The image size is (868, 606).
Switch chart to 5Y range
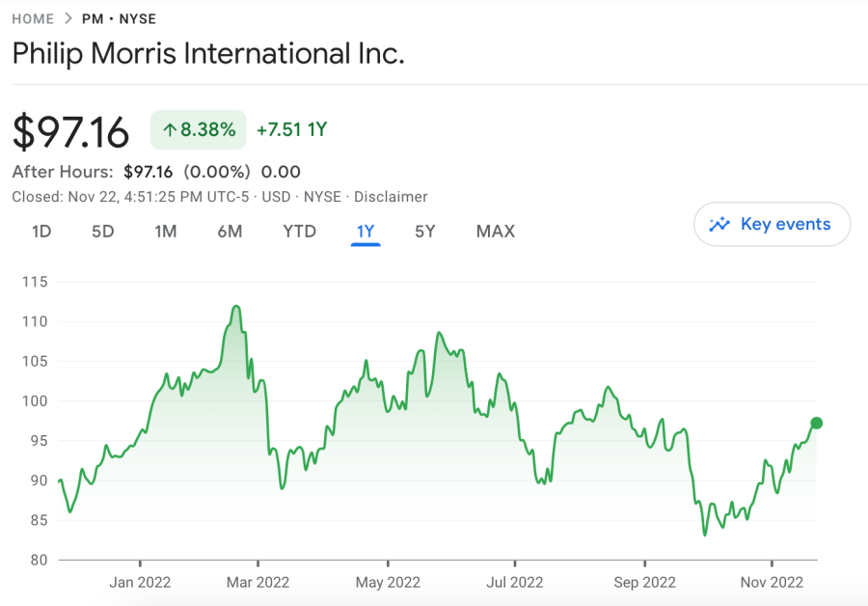(x=425, y=232)
